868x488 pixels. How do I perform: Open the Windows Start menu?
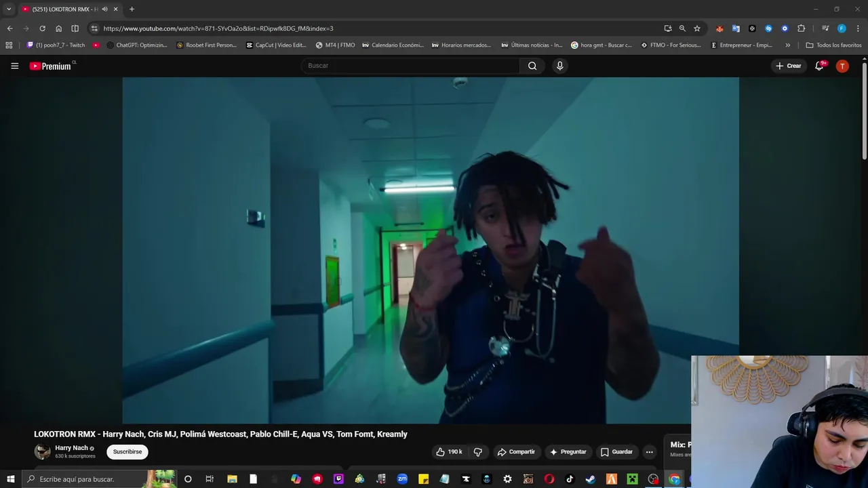(x=10, y=479)
